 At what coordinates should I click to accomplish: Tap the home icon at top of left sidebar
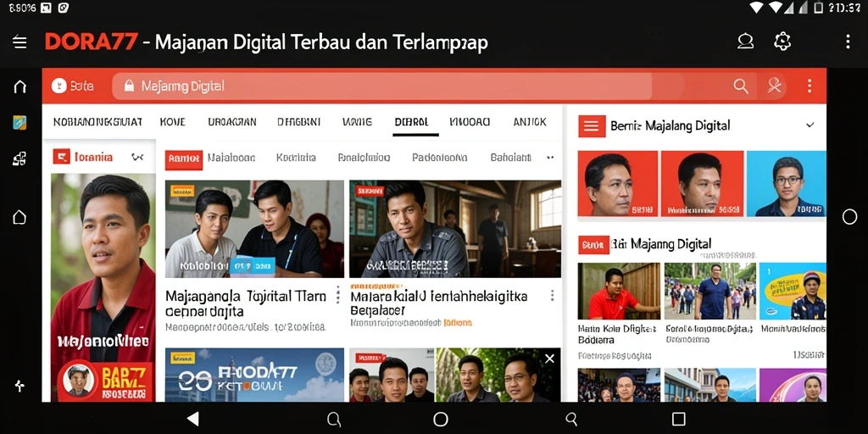(x=20, y=86)
